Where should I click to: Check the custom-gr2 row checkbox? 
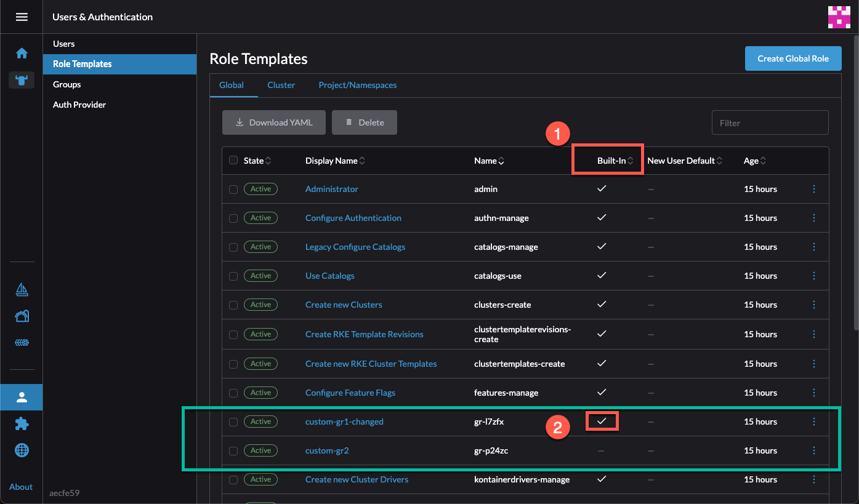(x=233, y=450)
